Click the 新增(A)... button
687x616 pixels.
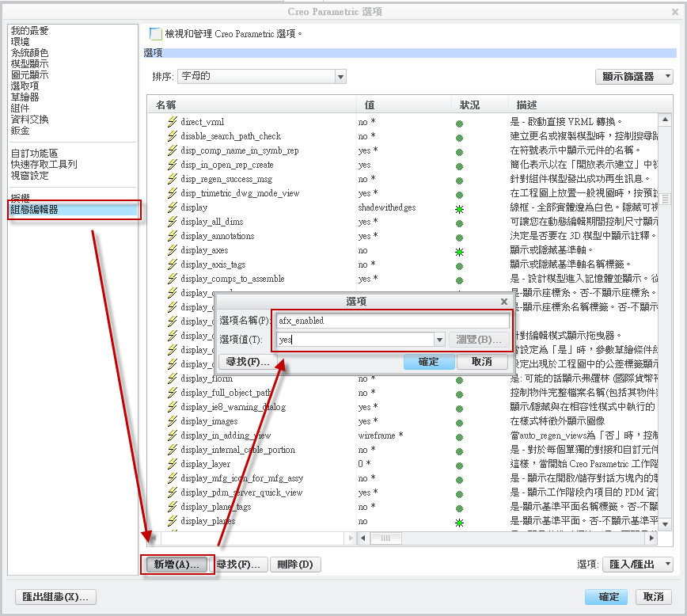click(x=176, y=565)
